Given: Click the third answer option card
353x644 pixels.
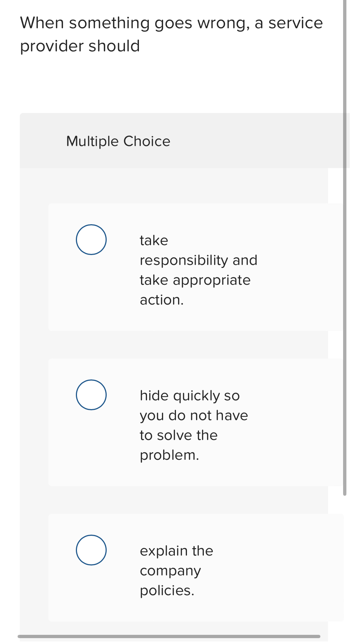Looking at the screenshot, I should pyautogui.click(x=189, y=571).
